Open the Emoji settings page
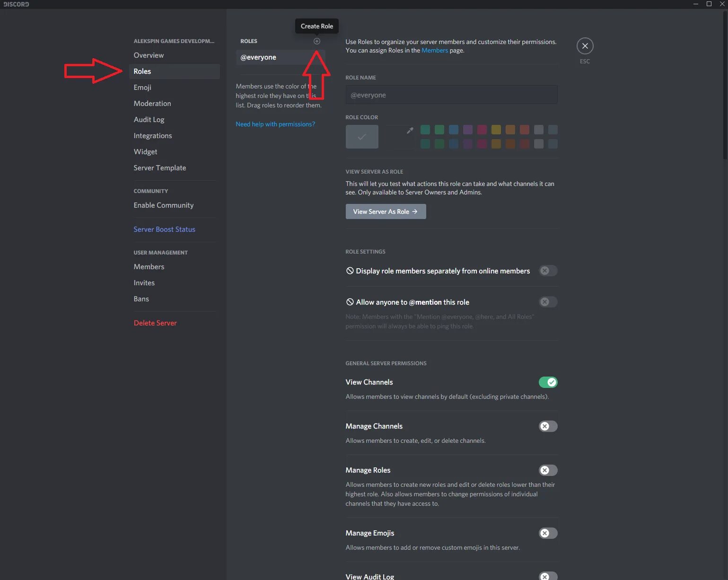 click(x=174, y=88)
